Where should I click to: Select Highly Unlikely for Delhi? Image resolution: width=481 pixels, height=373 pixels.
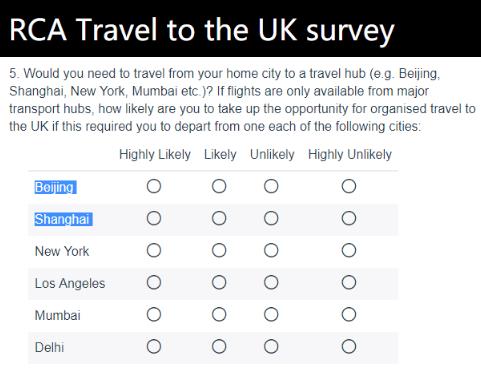(349, 346)
